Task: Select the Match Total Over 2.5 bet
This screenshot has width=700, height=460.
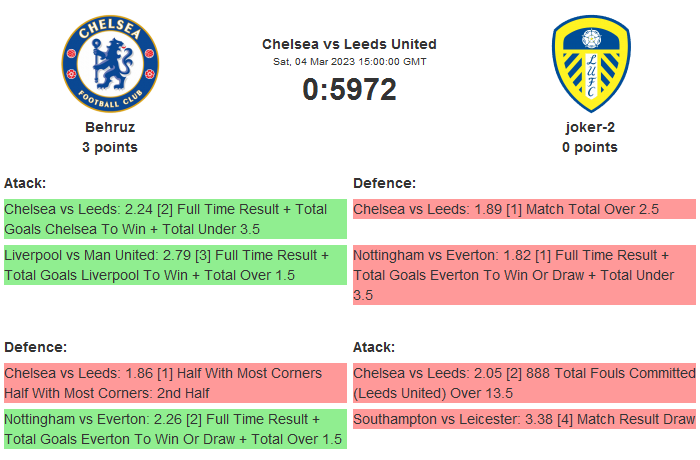Action: tap(524, 209)
